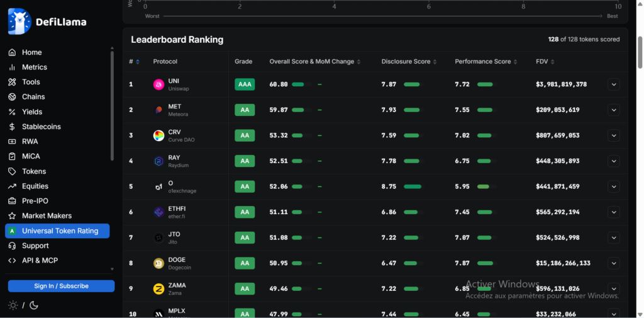Click the Dogecoin token icon
This screenshot has height=318, width=644.
click(x=158, y=263)
